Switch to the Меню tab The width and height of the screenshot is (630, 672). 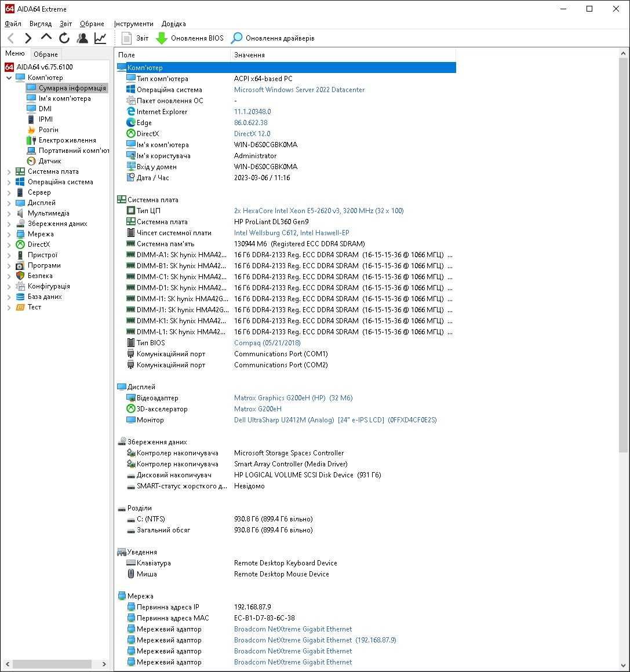(x=15, y=53)
